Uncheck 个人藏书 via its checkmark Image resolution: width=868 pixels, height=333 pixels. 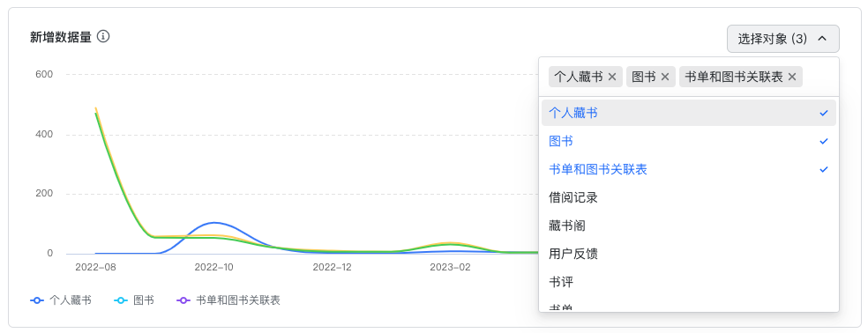(824, 113)
